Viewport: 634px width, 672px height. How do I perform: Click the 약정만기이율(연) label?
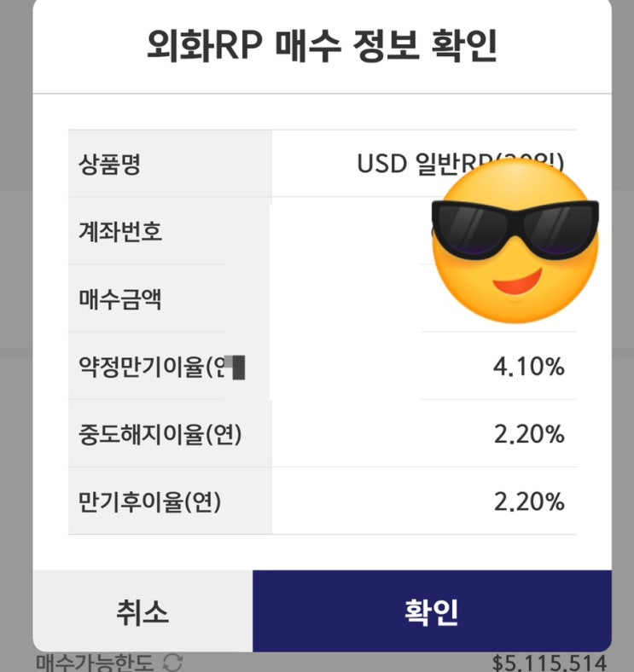coord(149,368)
